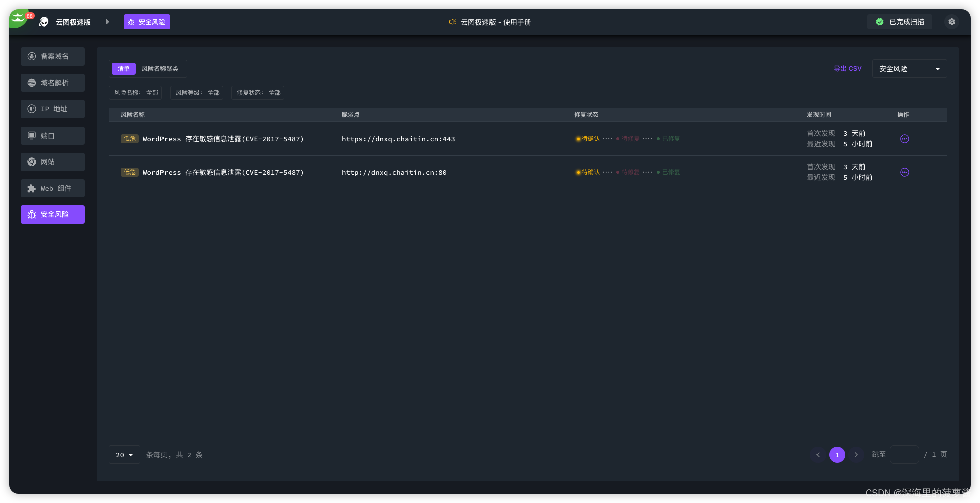980x503 pixels.
Task: Select 待确认 status in the http:80 row
Action: (x=588, y=172)
